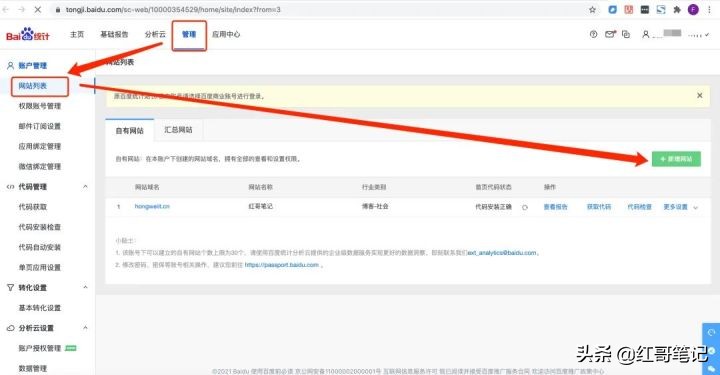
Task: Click the refresh icon beside 代码安装正确
Action: pos(525,207)
